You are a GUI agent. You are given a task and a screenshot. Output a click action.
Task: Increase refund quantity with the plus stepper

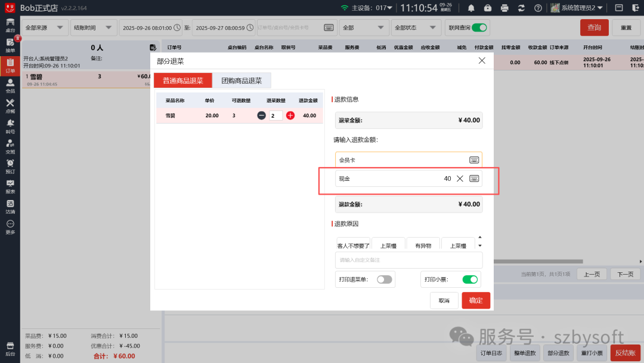coord(290,115)
